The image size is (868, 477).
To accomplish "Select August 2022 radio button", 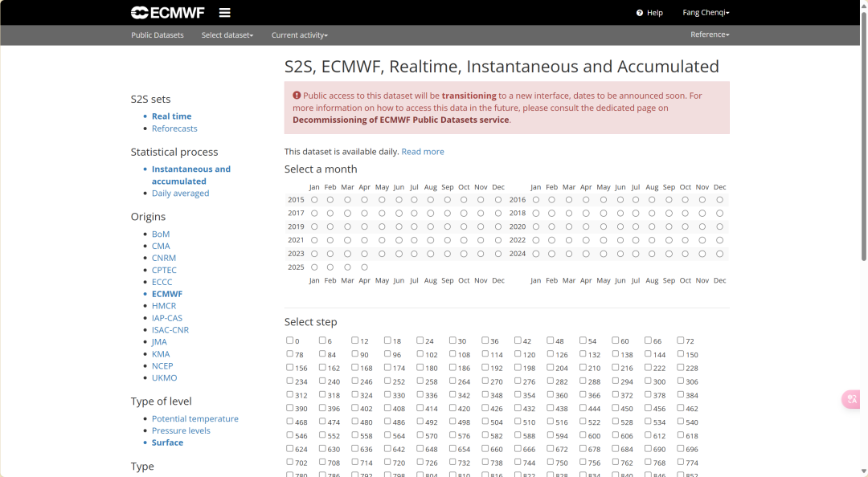I will [652, 240].
